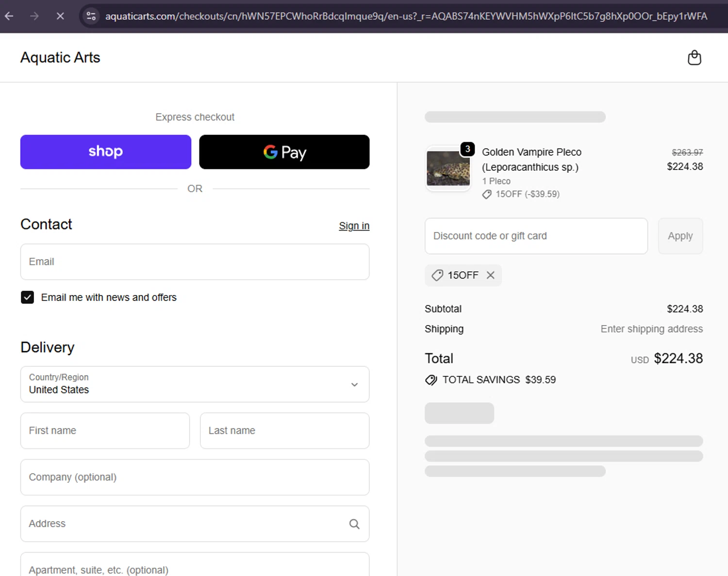The width and height of the screenshot is (728, 576).
Task: Pay with Shop Pay express button
Action: click(106, 152)
